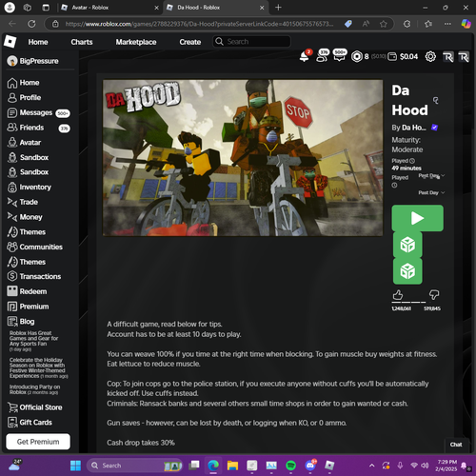476x476 pixels.
Task: Open Copilot in the Edge toolbar
Action: tap(466, 24)
